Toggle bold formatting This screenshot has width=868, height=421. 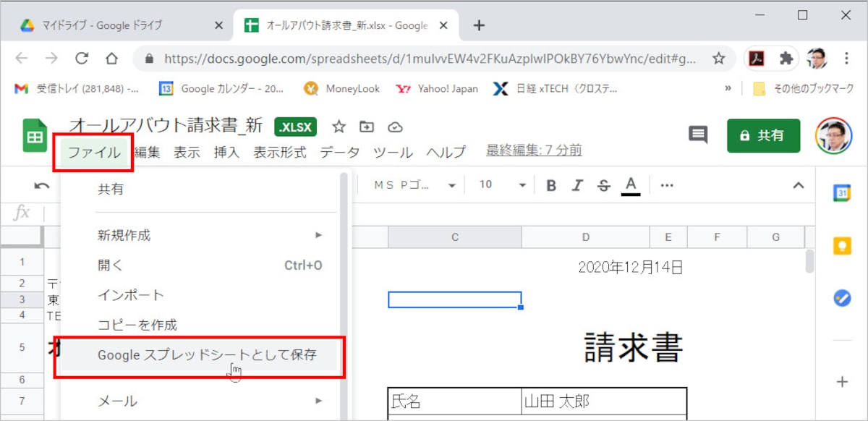551,185
